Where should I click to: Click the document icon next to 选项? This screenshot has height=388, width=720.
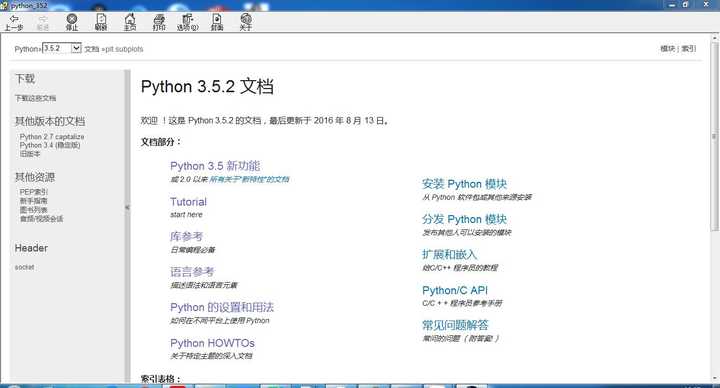(x=217, y=22)
